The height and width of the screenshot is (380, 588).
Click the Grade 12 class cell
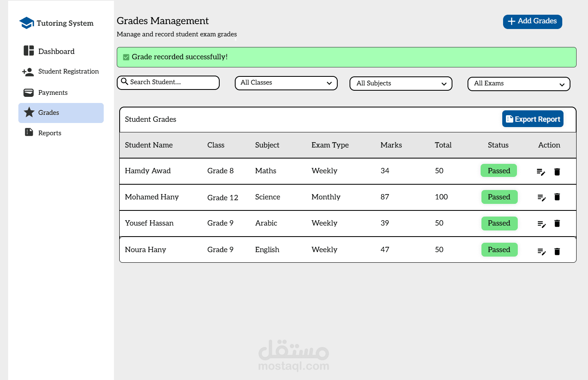[x=223, y=198]
